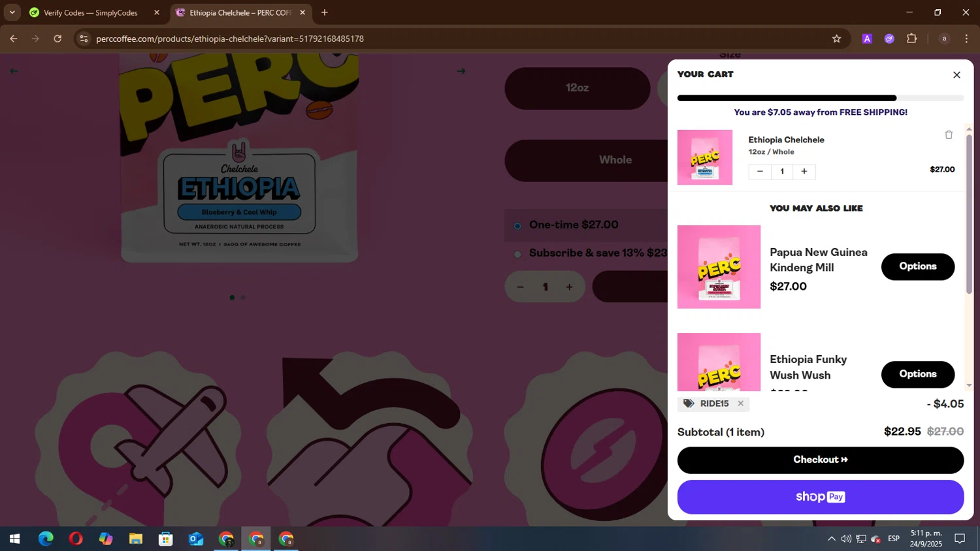Image resolution: width=980 pixels, height=551 pixels.
Task: Open the Windows Start menu
Action: 14,539
